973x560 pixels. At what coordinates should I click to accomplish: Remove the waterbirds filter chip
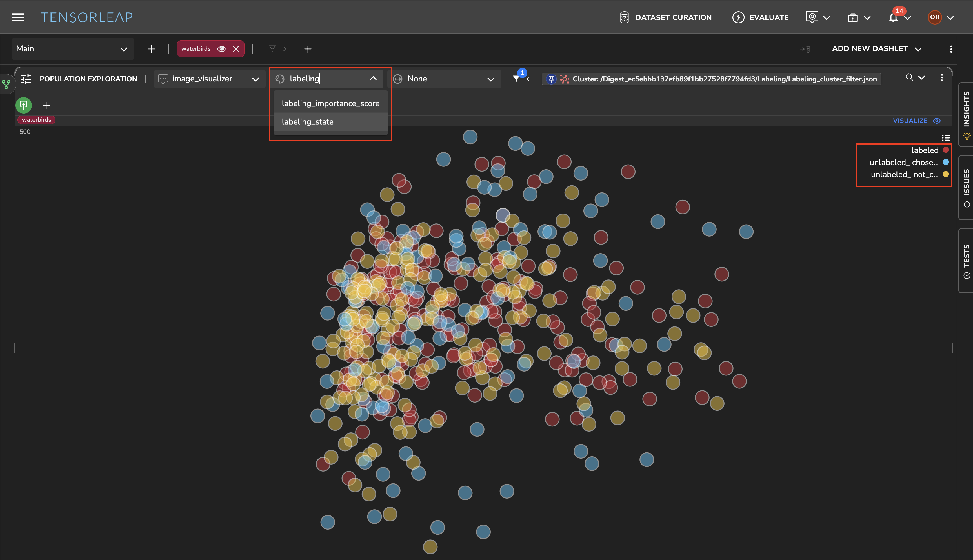click(236, 49)
